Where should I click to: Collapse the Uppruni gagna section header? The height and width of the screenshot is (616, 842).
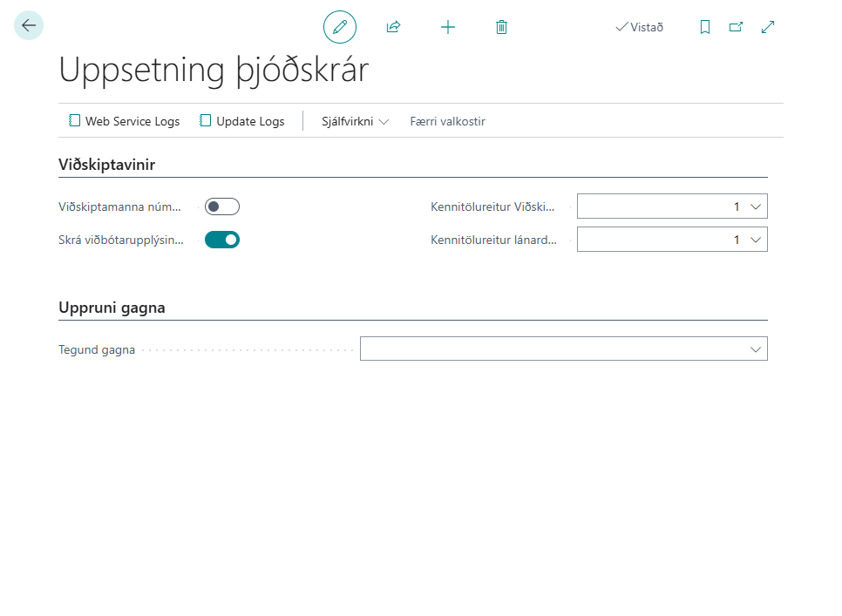point(112,307)
